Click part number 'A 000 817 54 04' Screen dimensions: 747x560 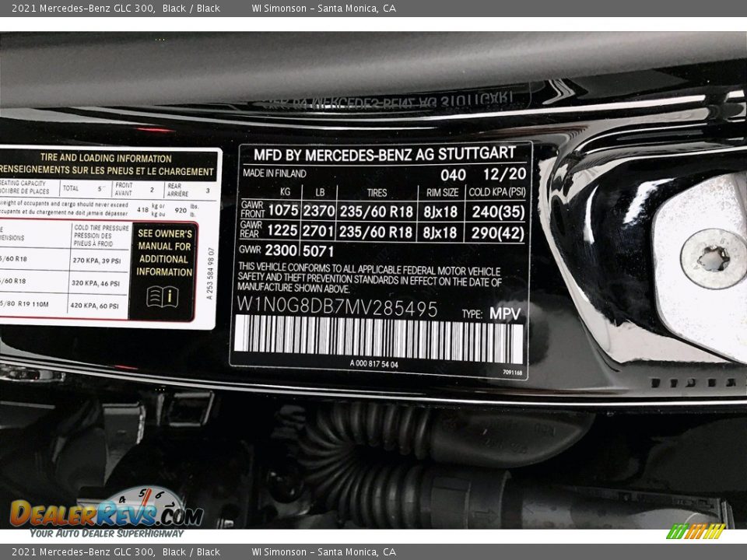pyautogui.click(x=374, y=364)
